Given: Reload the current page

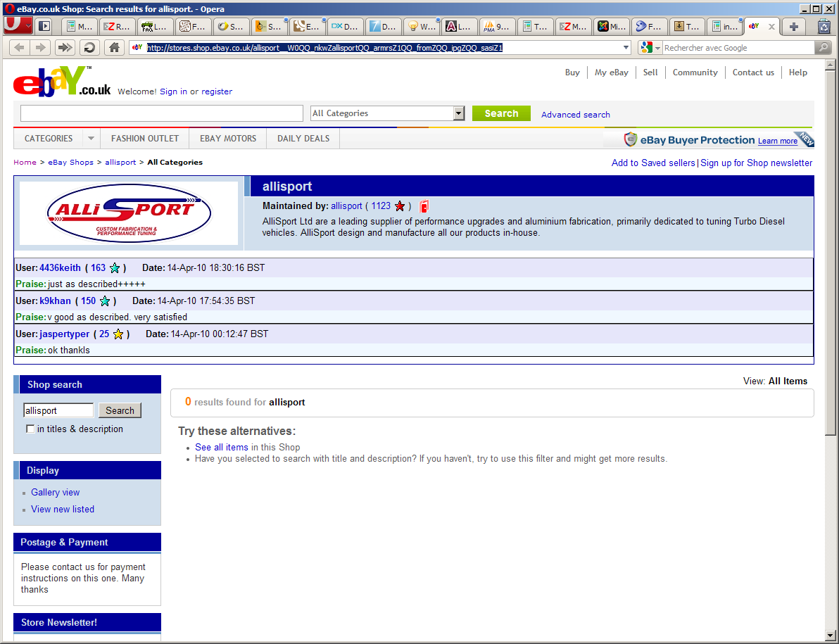Looking at the screenshot, I should (x=89, y=48).
